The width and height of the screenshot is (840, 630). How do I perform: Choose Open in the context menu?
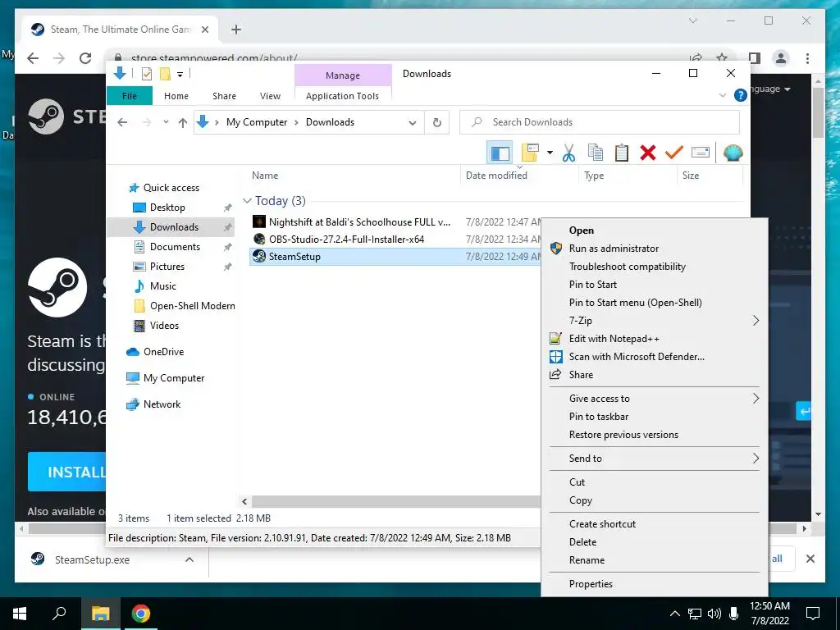point(655,231)
